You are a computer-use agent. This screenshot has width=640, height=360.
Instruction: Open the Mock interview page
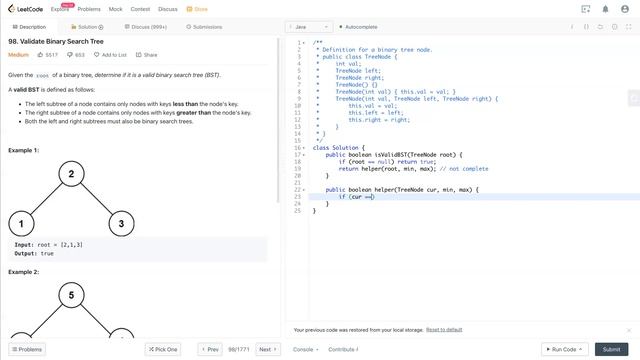click(116, 9)
